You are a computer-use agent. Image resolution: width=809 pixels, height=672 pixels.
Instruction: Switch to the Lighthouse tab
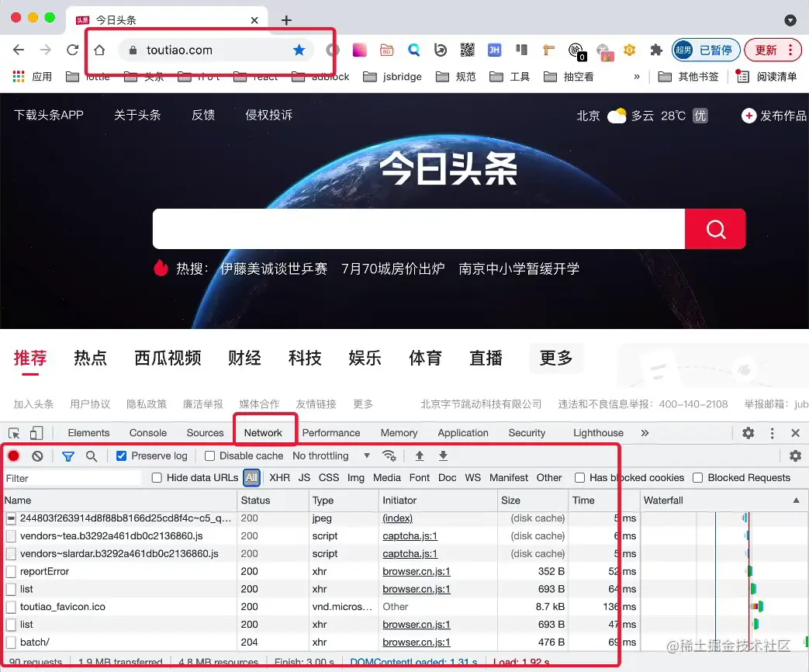pyautogui.click(x=599, y=433)
